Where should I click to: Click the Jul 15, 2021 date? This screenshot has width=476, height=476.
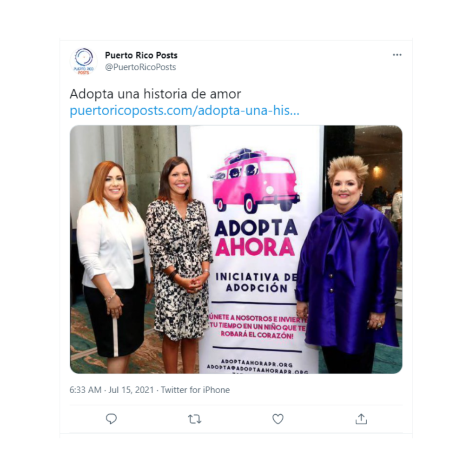(131, 390)
